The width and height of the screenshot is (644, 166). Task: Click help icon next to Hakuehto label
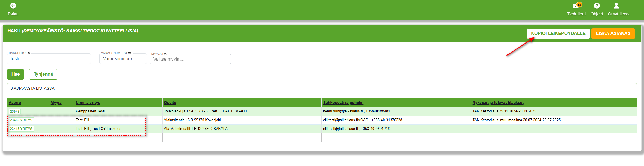coord(28,53)
